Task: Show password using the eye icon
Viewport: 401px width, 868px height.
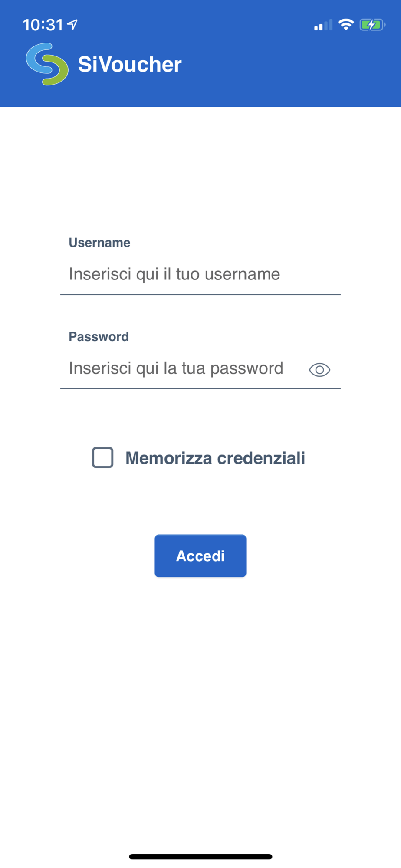Action: pyautogui.click(x=320, y=370)
